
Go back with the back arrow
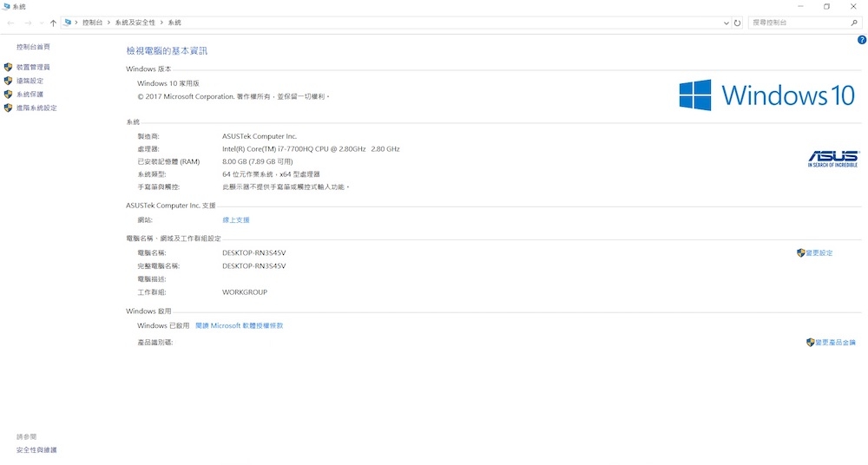[10, 23]
